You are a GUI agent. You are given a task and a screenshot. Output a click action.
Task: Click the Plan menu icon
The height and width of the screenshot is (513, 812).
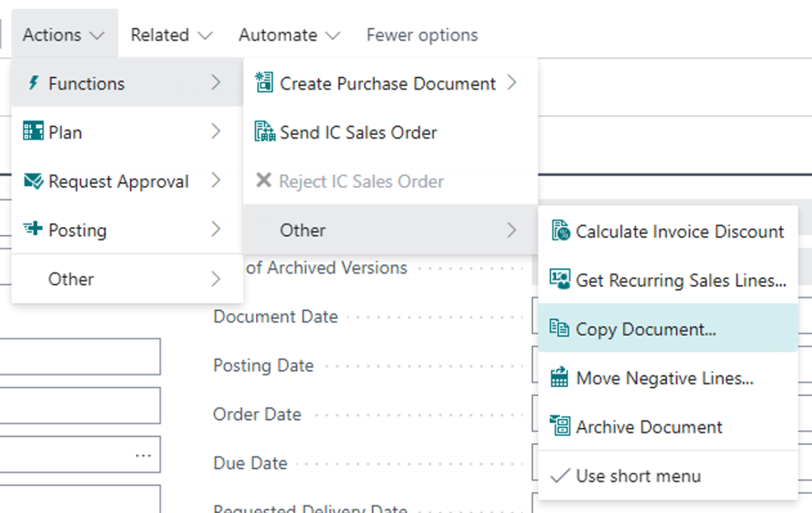33,132
